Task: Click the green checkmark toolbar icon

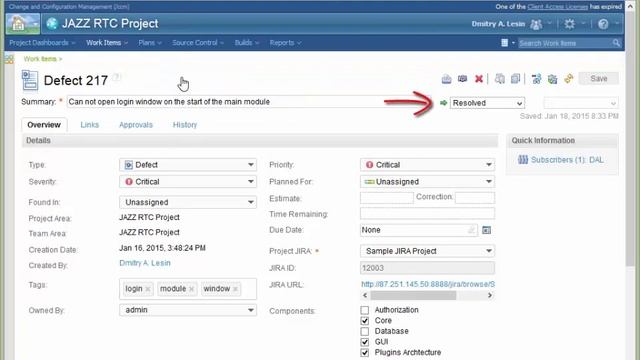Action: 552,79
